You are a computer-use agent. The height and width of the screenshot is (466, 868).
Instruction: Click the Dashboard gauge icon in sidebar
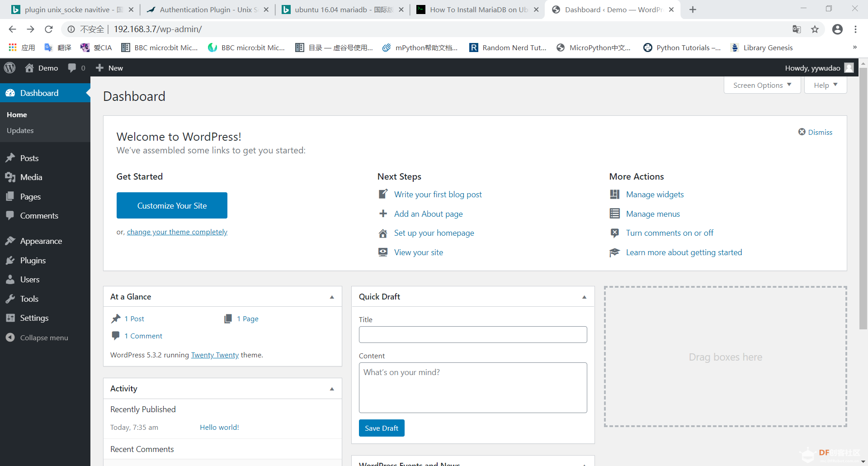coord(10,93)
